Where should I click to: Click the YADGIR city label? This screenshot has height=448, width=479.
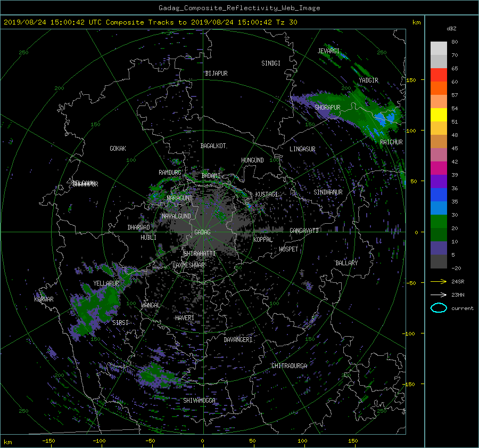point(368,80)
